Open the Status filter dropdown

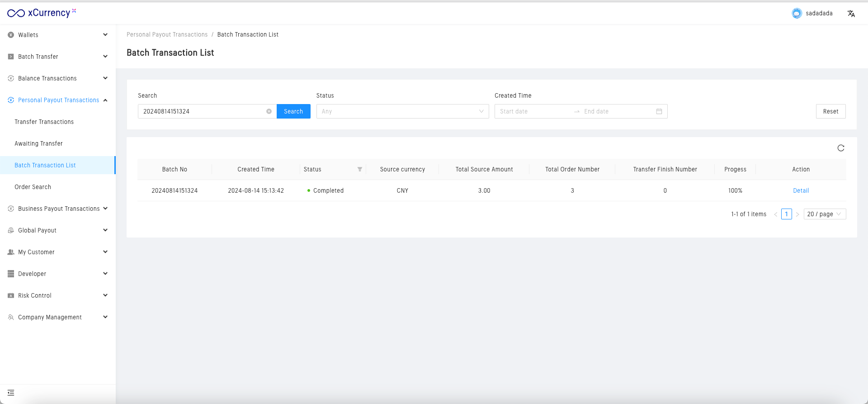[x=402, y=111]
